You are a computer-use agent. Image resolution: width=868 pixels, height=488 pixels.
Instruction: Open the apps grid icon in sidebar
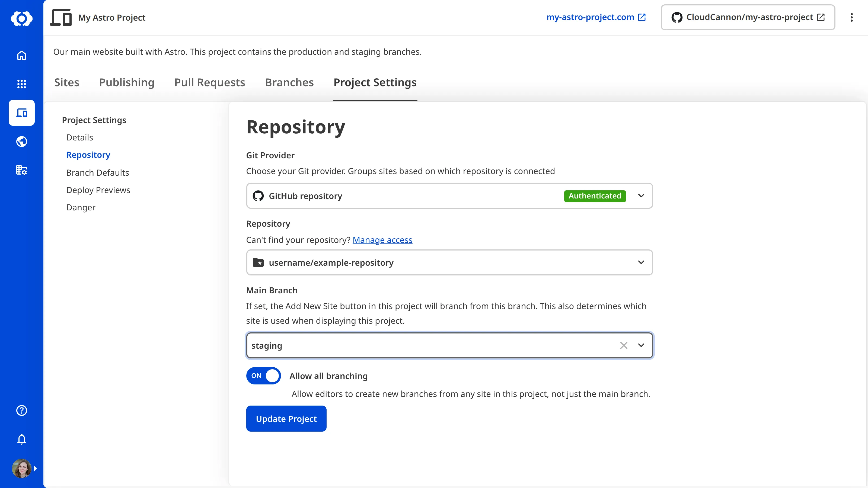(22, 84)
